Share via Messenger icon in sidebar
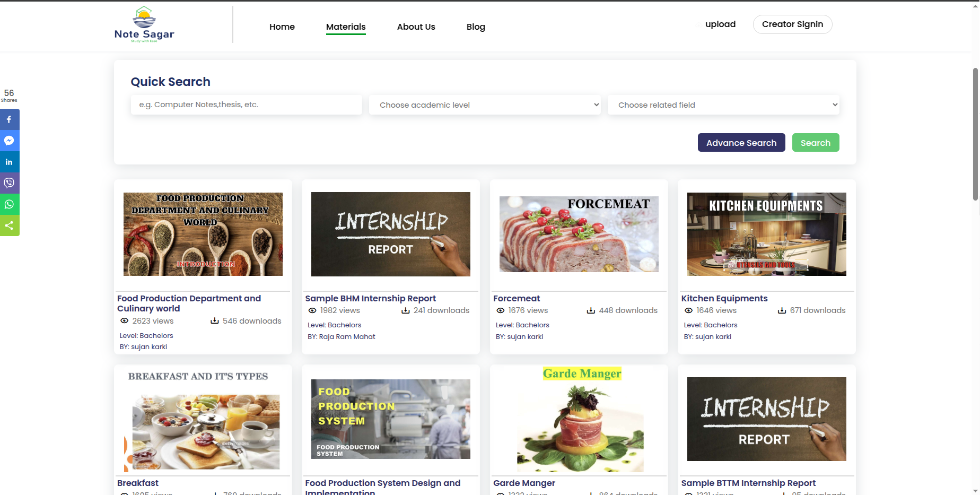 (9, 141)
